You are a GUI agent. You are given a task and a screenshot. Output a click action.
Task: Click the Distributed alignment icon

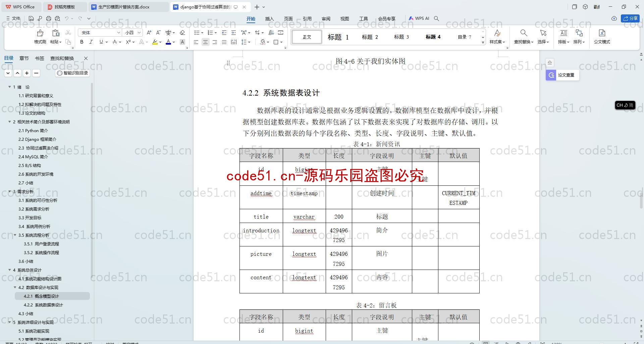click(x=234, y=42)
